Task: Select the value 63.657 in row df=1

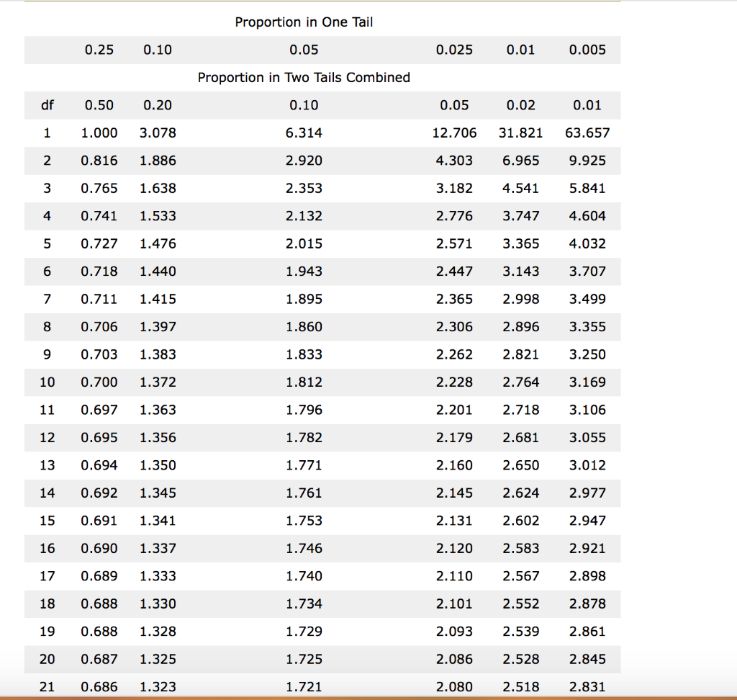Action: point(587,133)
